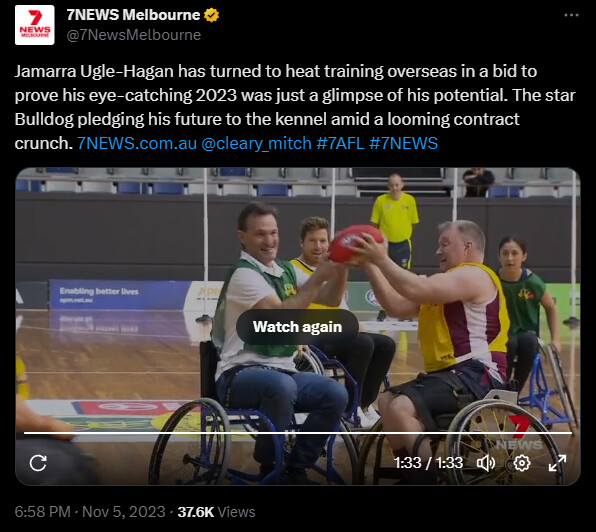Click the 6:58 PM Nov 5, 2023 timestamp
This screenshot has height=532, width=596.
(90, 511)
